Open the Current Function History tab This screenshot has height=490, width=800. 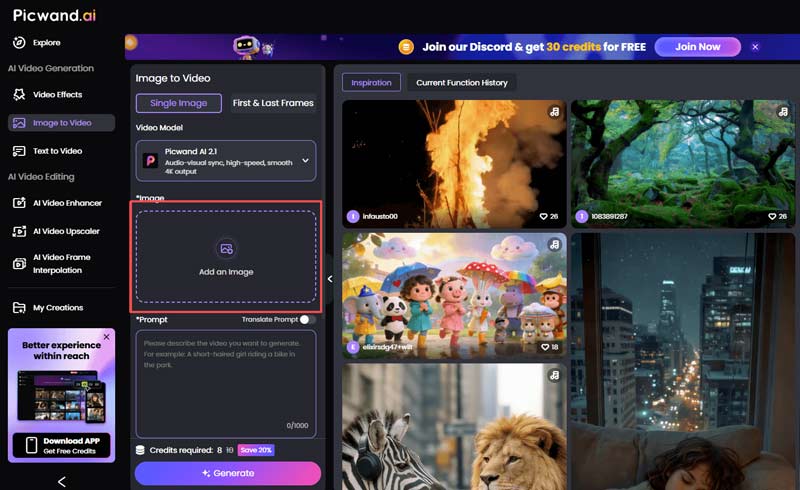click(x=461, y=83)
